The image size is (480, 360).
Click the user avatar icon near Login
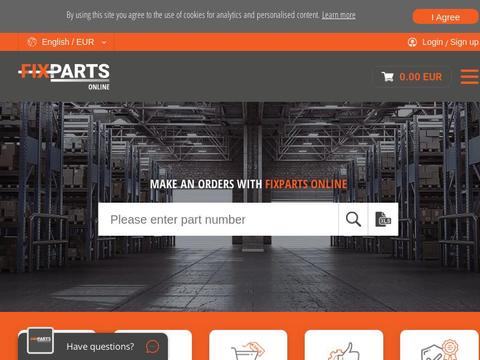point(412,42)
